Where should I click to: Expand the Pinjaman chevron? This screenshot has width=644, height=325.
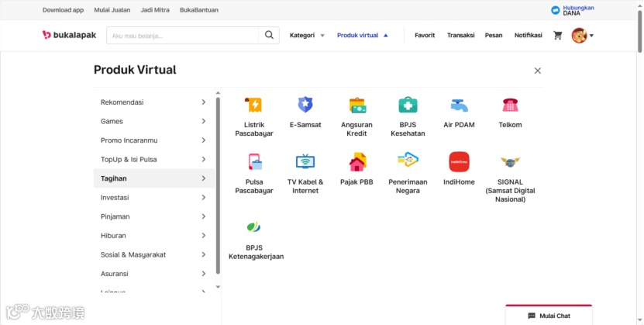click(x=204, y=216)
